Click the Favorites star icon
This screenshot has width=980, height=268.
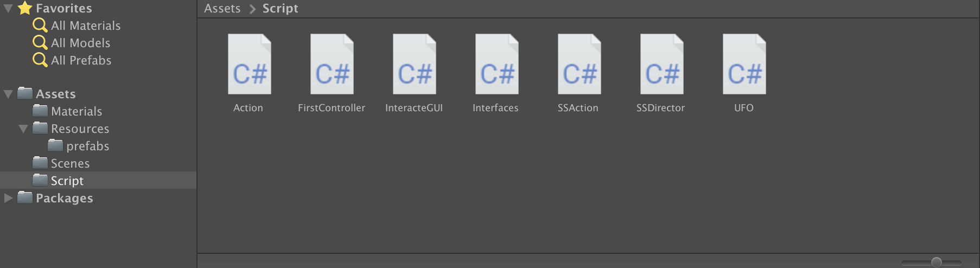25,8
